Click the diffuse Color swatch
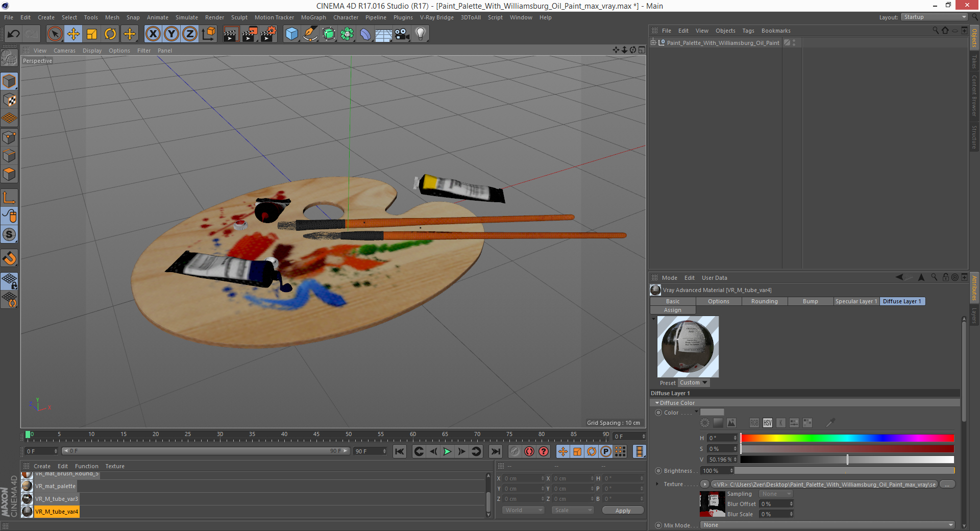The image size is (980, 531). 712,412
